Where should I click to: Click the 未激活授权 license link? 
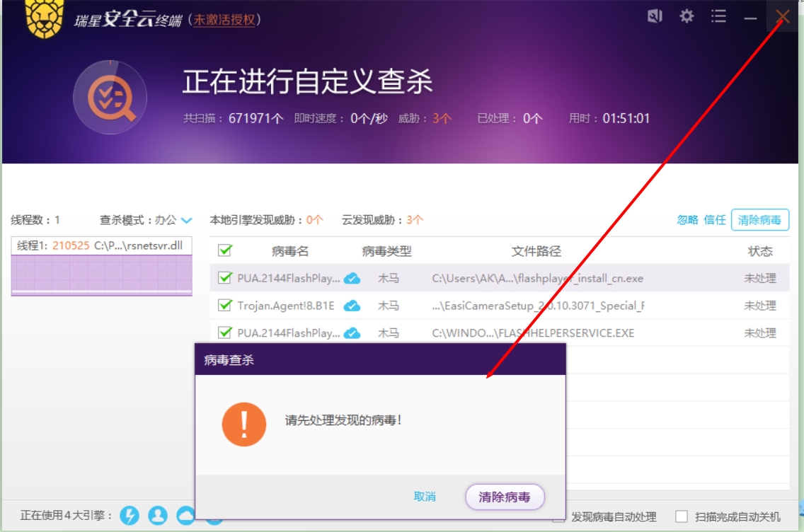pos(224,20)
